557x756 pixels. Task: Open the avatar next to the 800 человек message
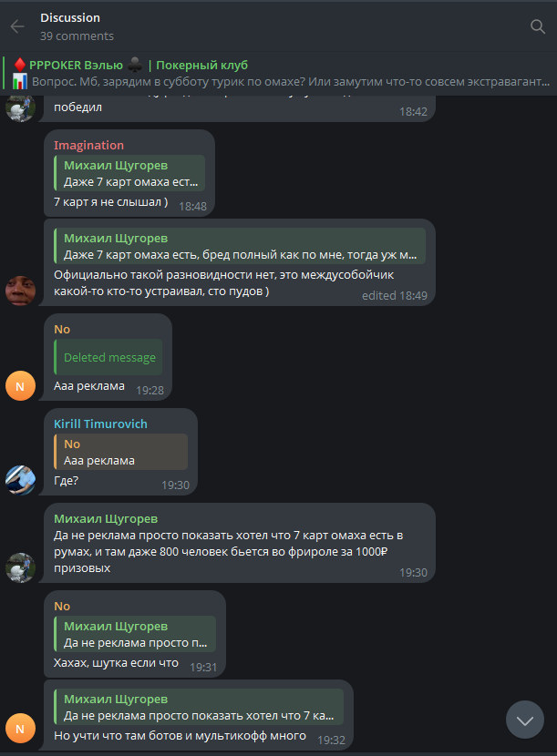click(x=20, y=567)
